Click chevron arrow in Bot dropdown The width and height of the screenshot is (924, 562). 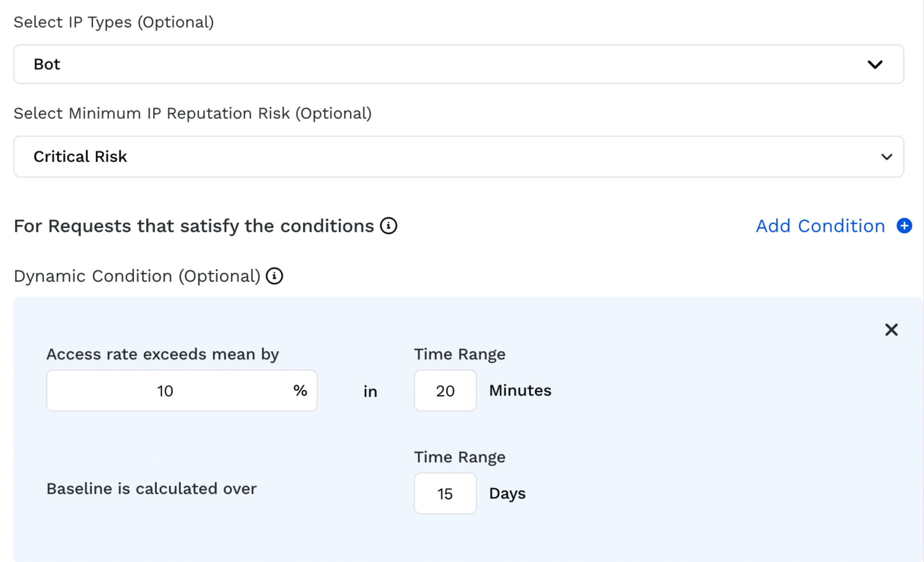[875, 64]
